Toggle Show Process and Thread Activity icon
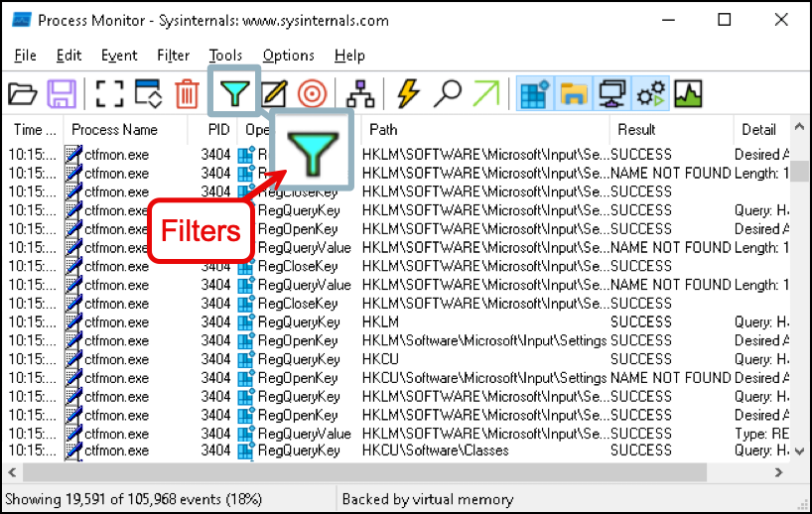The image size is (812, 514). [651, 93]
